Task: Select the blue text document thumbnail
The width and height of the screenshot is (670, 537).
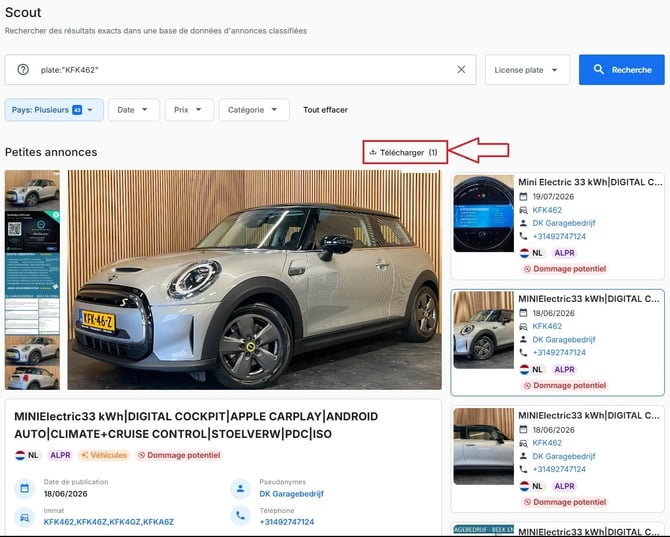Action: tap(32, 273)
